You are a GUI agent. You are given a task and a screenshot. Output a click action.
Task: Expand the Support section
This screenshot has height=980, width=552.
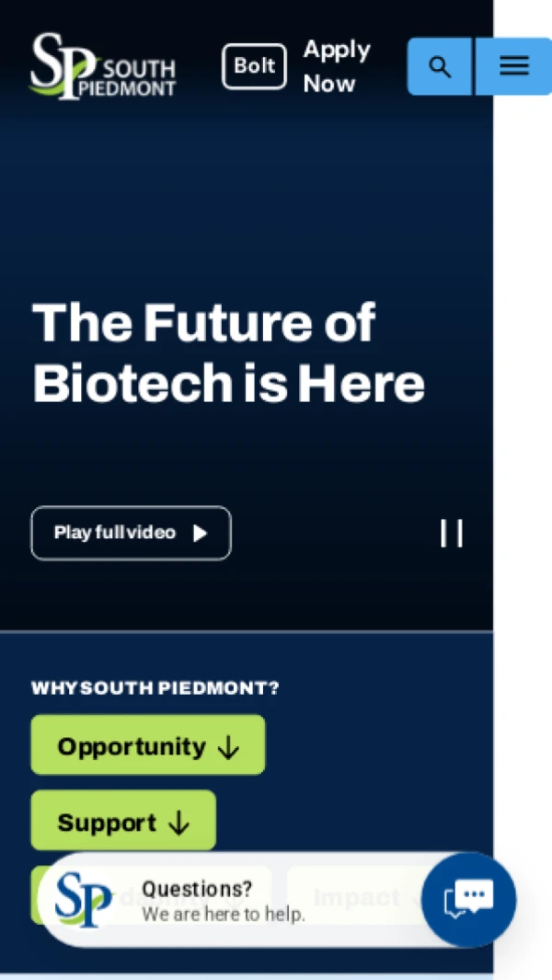click(124, 821)
